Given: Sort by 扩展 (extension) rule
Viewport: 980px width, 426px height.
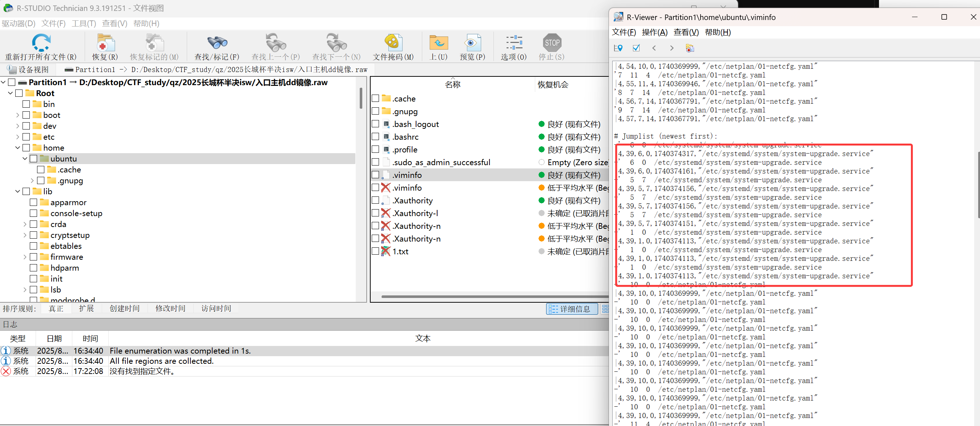Looking at the screenshot, I should (86, 308).
